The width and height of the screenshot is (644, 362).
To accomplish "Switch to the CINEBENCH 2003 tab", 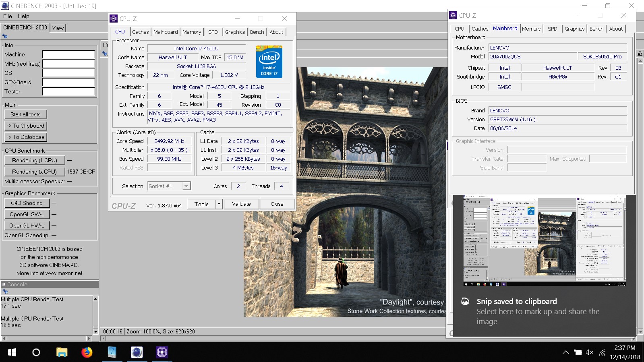I will coord(25,27).
